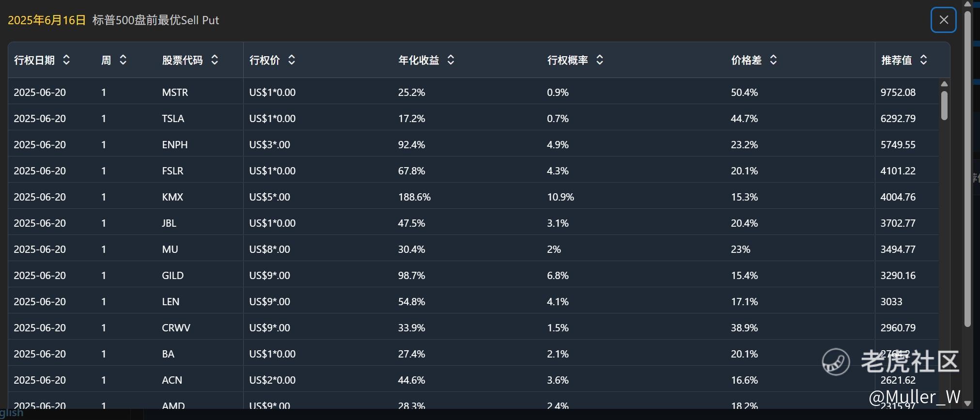This screenshot has height=420, width=980.
Task: Click table scrollbar up arrow
Action: click(944, 84)
